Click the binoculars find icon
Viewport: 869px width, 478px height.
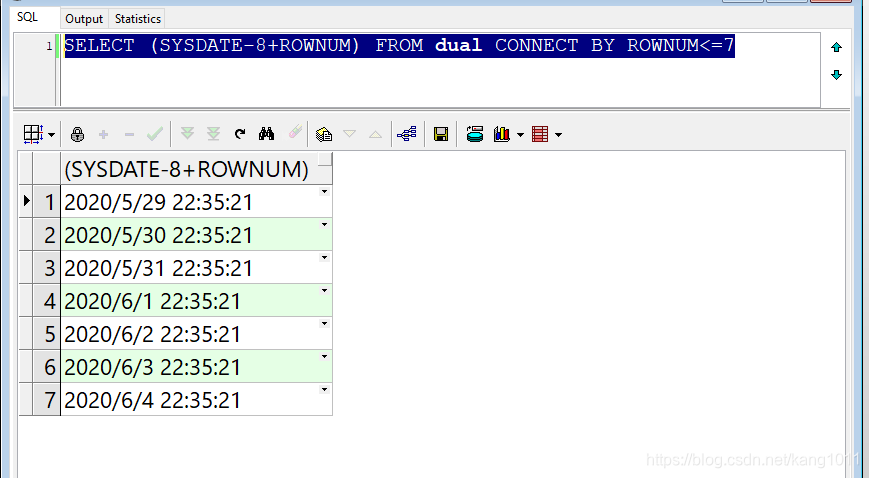point(267,134)
